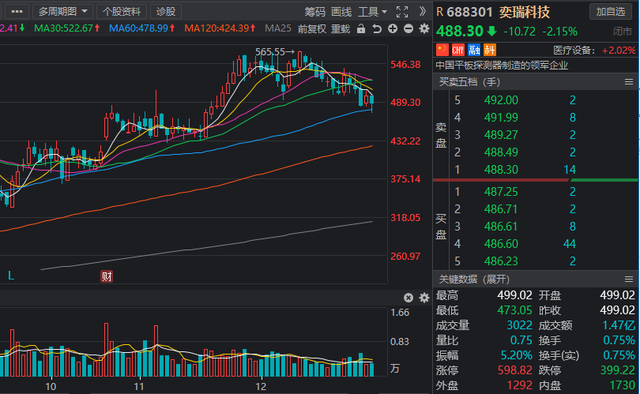Click the lock icon in chart toolbar
Viewport: 640px width, 394px height.
361,29
